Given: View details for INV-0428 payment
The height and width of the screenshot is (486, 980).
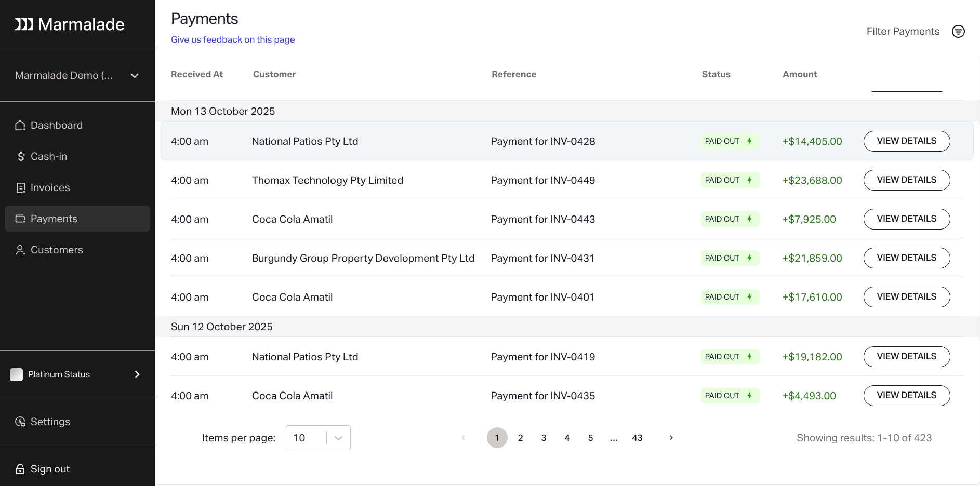Looking at the screenshot, I should (x=906, y=141).
